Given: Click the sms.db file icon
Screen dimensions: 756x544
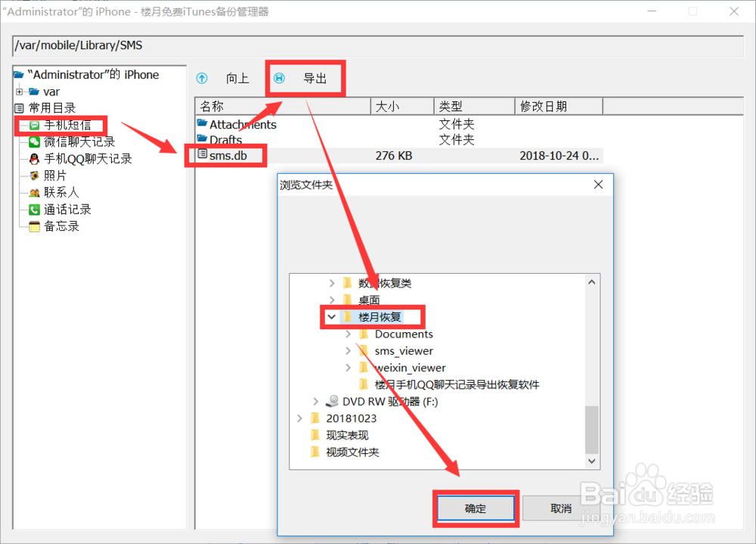Looking at the screenshot, I should click(203, 154).
